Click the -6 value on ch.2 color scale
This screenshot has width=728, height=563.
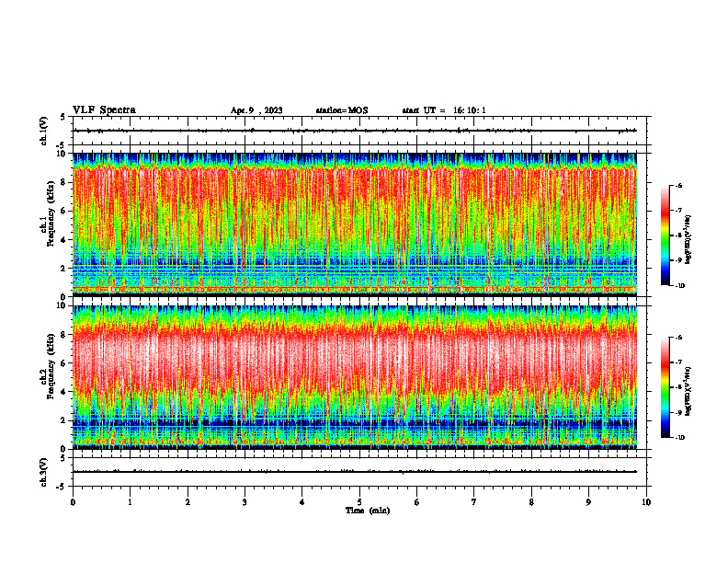[678, 338]
